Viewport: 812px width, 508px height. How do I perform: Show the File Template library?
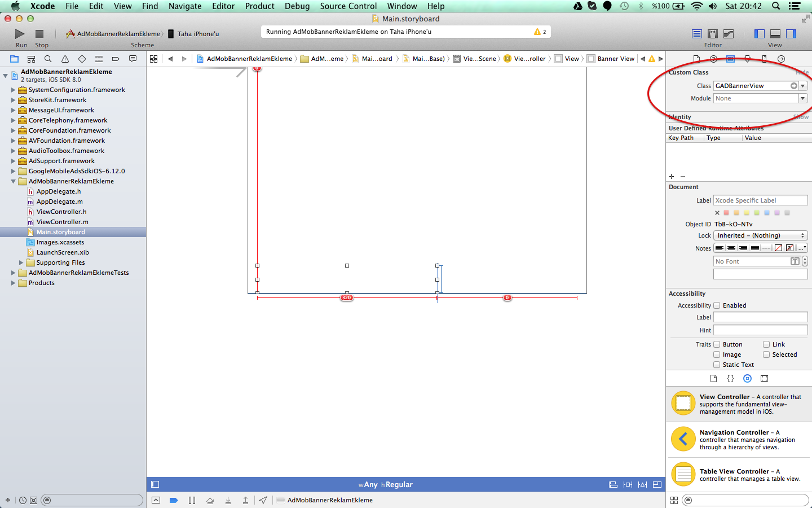coord(713,379)
